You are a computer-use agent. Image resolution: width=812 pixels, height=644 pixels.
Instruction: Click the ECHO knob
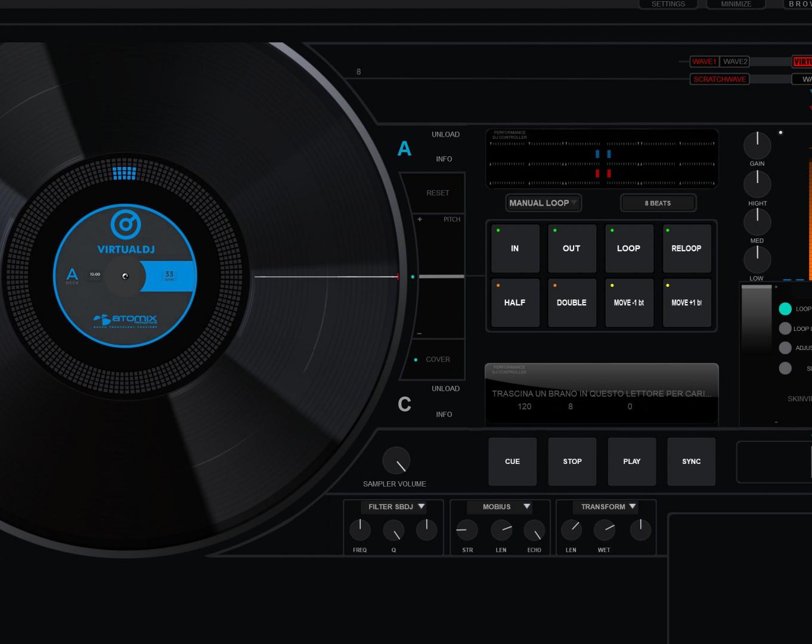[534, 530]
